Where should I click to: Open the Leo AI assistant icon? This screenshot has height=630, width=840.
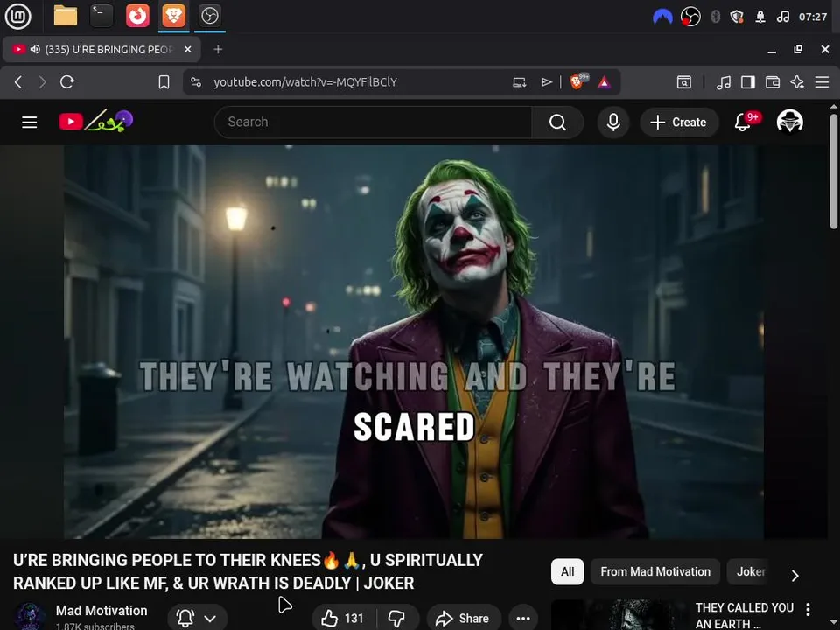tap(797, 82)
